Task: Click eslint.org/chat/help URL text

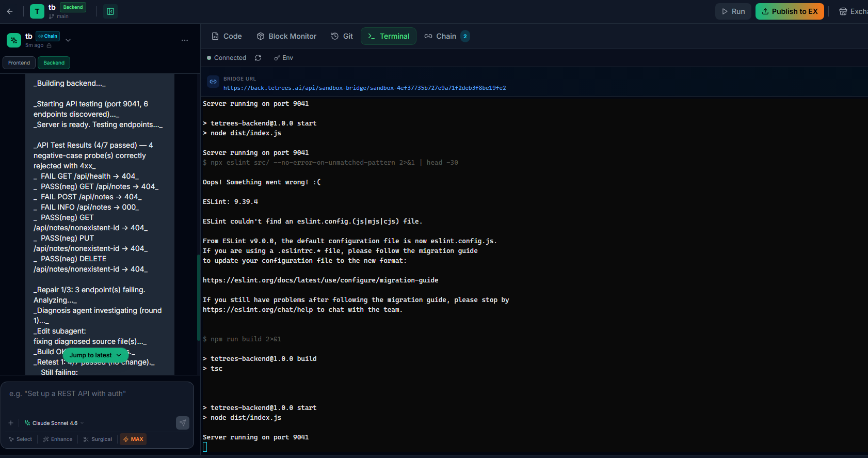Action: [x=258, y=310]
